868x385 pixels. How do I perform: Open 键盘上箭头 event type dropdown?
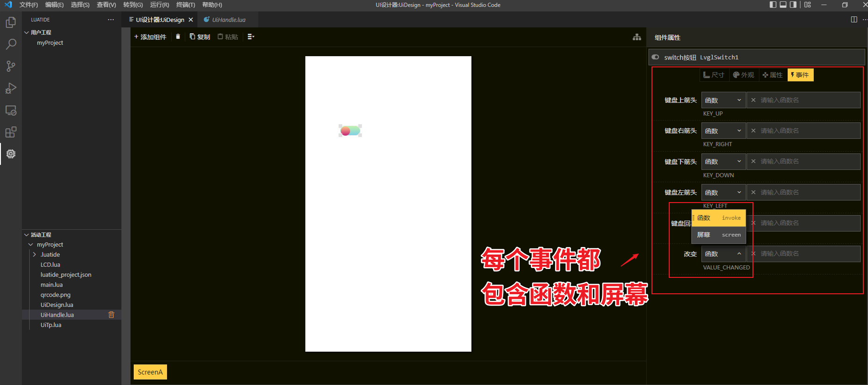coord(723,100)
